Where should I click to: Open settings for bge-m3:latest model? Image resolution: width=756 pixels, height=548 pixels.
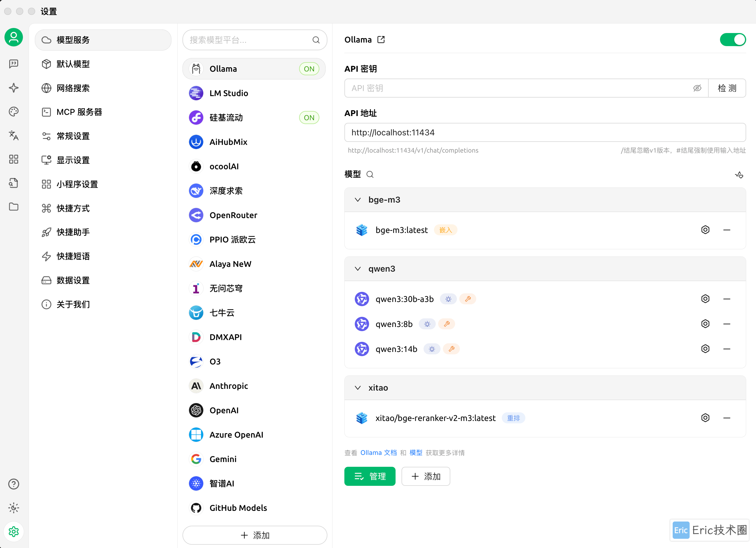(705, 230)
